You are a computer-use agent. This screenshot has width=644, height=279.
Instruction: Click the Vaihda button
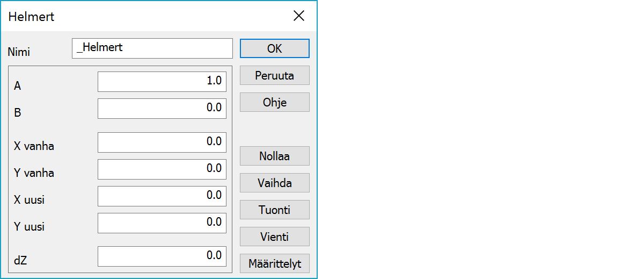(x=274, y=183)
